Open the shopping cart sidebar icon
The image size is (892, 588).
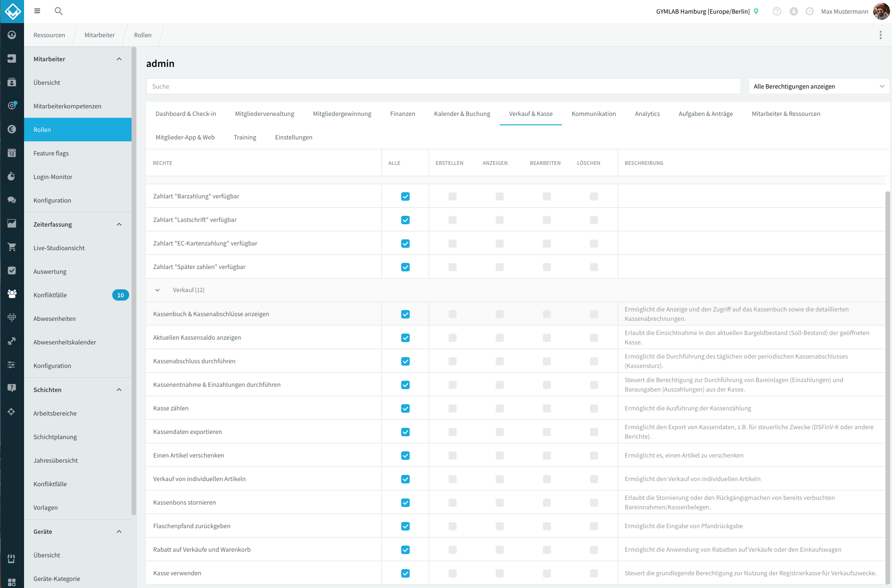[12, 247]
